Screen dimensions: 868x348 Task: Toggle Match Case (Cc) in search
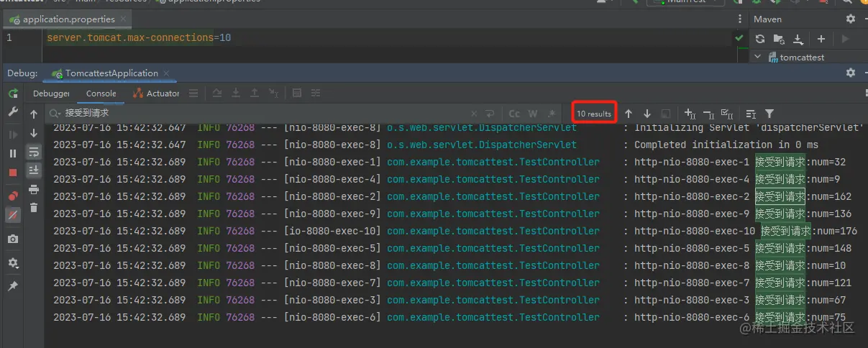(x=514, y=114)
